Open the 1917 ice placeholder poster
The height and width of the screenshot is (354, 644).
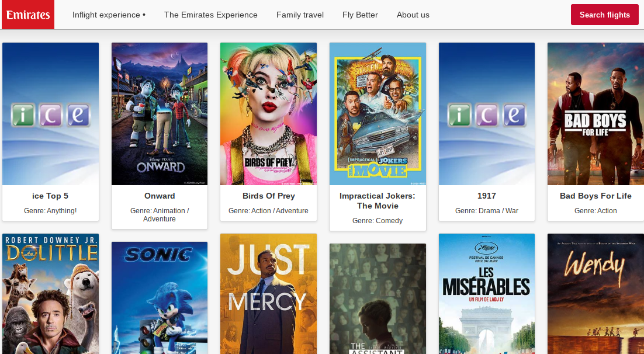pos(487,114)
